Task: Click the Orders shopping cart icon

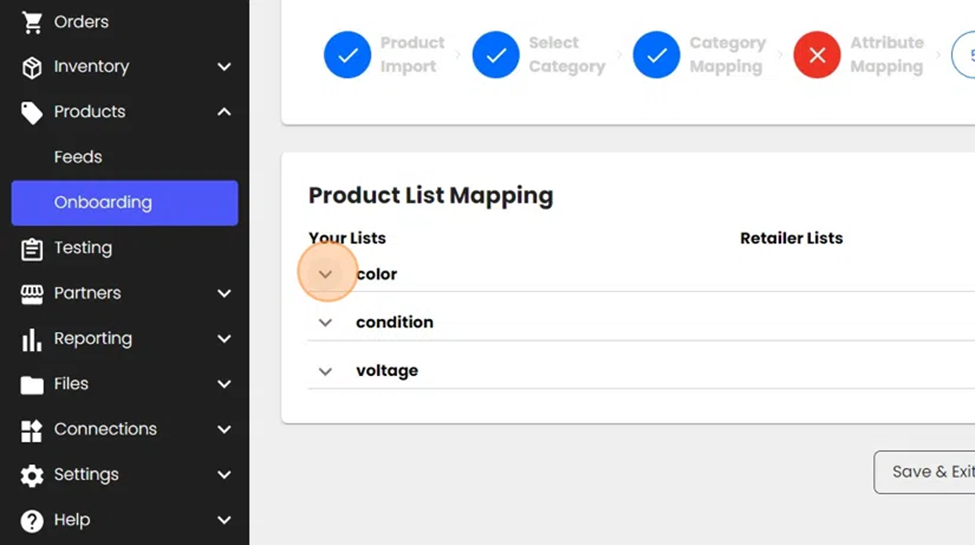Action: [32, 22]
